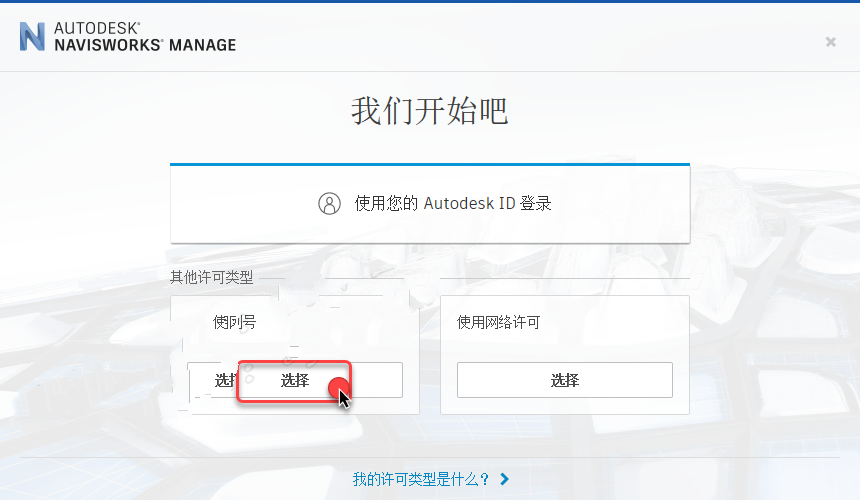This screenshot has width=860, height=500.
Task: Click the 我们开始吧 title text
Action: (429, 111)
